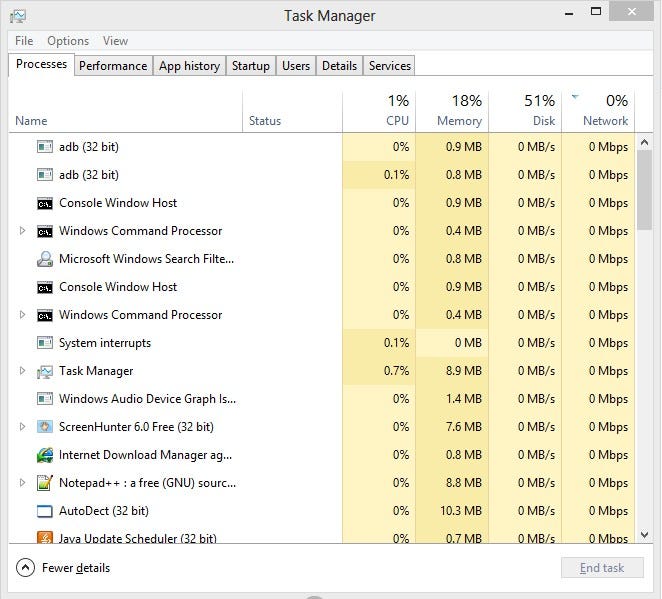Click the Notepad++ process icon
The height and width of the screenshot is (599, 662).
coord(45,483)
